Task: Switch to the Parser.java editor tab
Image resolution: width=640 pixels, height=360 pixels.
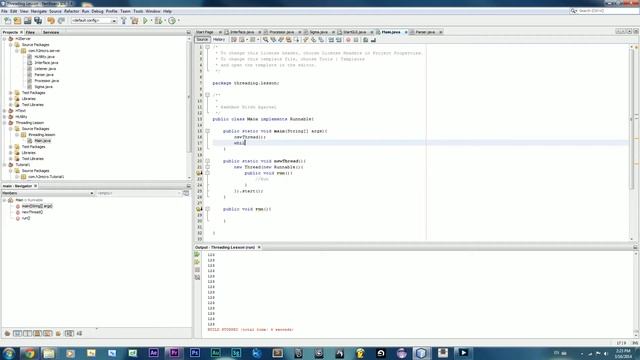Action: click(425, 32)
